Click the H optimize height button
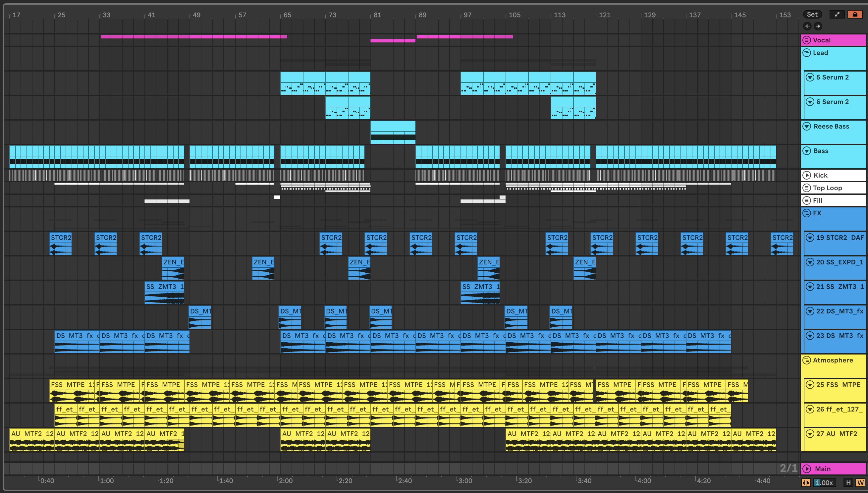Viewport: 868px width, 493px height. pyautogui.click(x=848, y=483)
